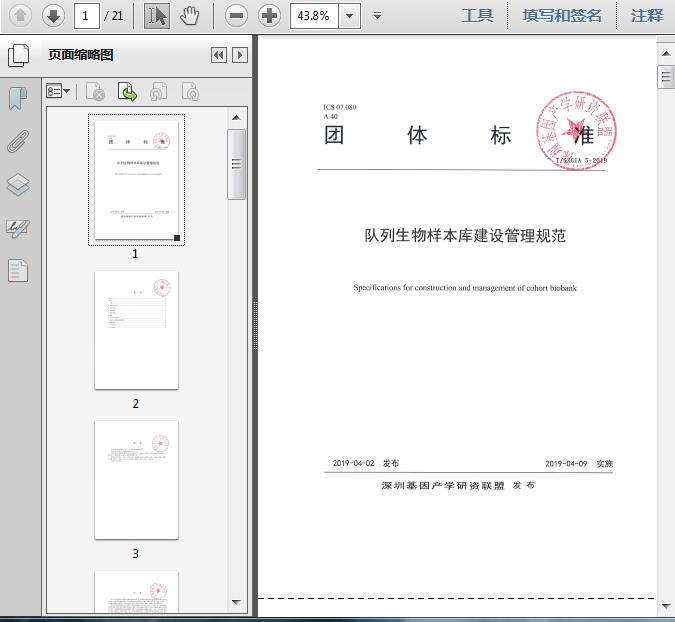Select page 3 thumbnail

pyautogui.click(x=136, y=480)
